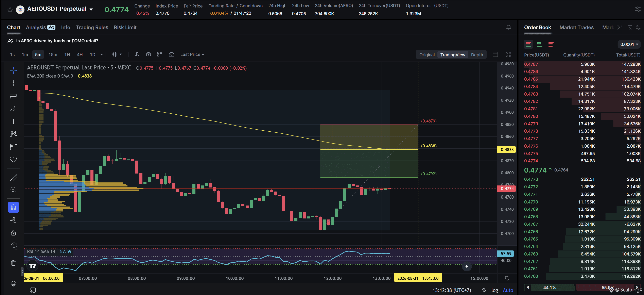
Task: Select the 1m timeframe
Action: 25,54
